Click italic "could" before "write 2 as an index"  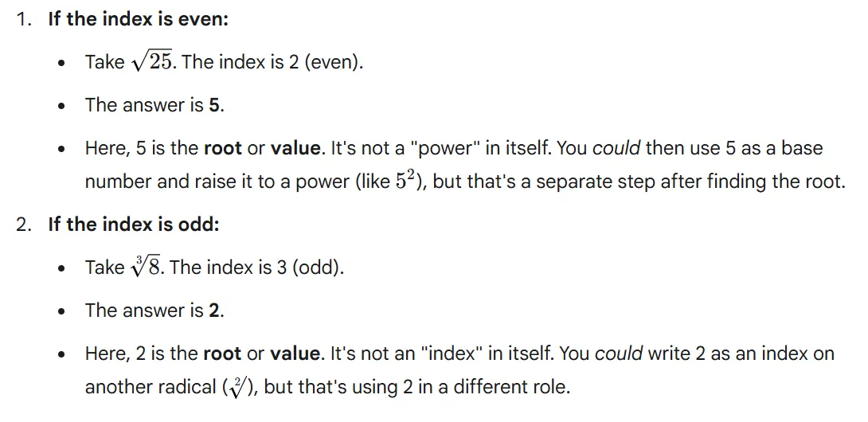(619, 354)
